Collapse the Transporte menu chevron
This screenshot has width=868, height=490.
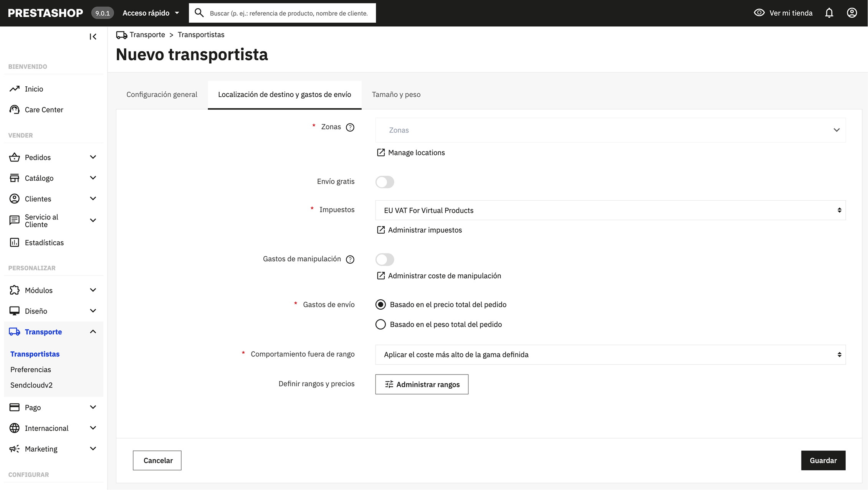tap(93, 332)
